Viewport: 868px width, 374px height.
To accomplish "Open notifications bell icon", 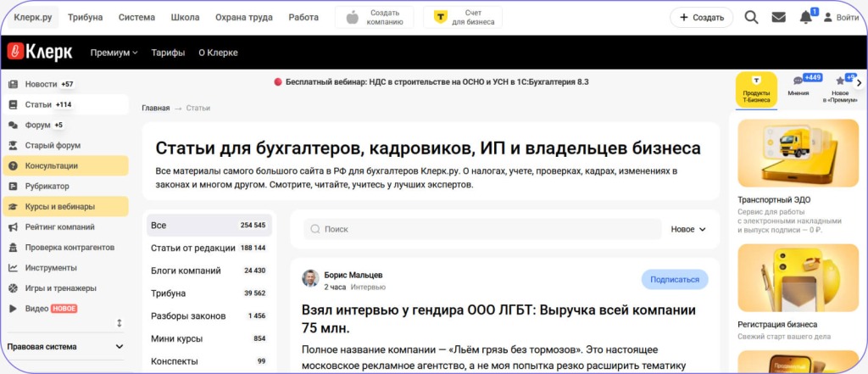I will point(806,17).
